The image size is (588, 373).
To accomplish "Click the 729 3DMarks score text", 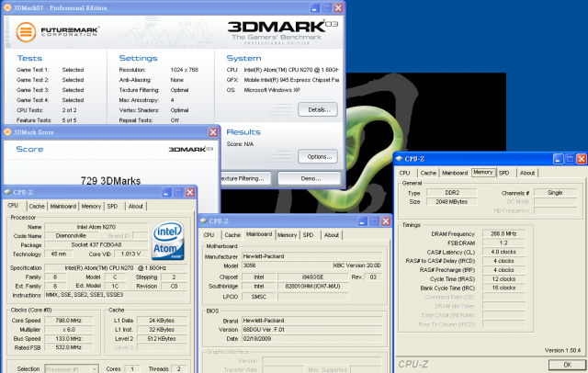I will point(110,181).
